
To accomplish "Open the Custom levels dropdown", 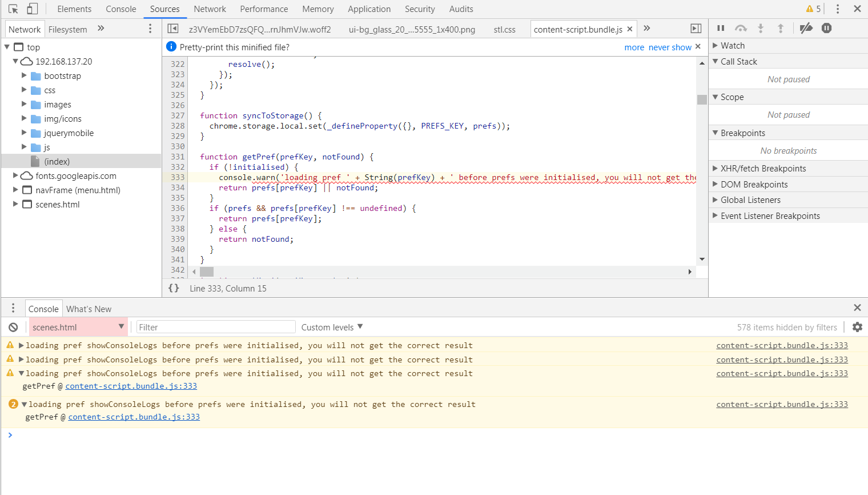I will [x=332, y=327].
